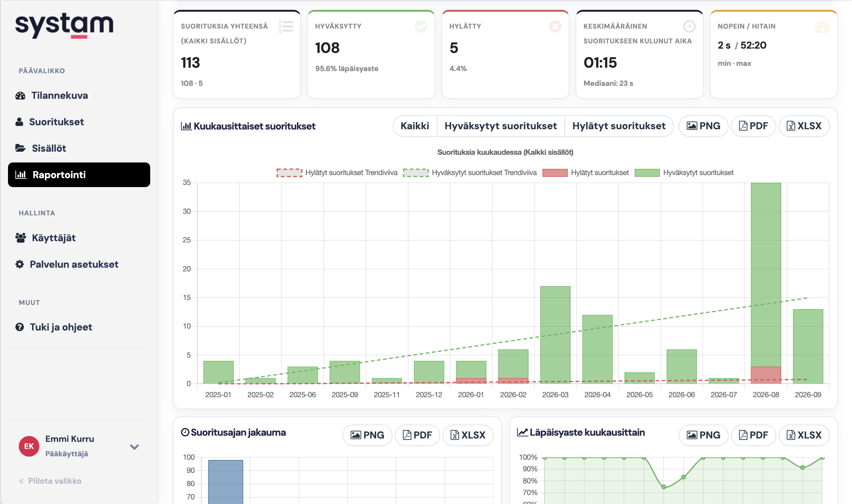852x504 pixels.
Task: Filter chart to Hyväksytyt suoritukset
Action: point(501,126)
